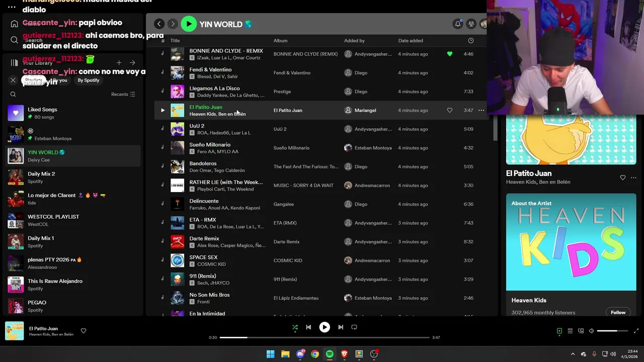Open the play Queue icon

[570, 331]
